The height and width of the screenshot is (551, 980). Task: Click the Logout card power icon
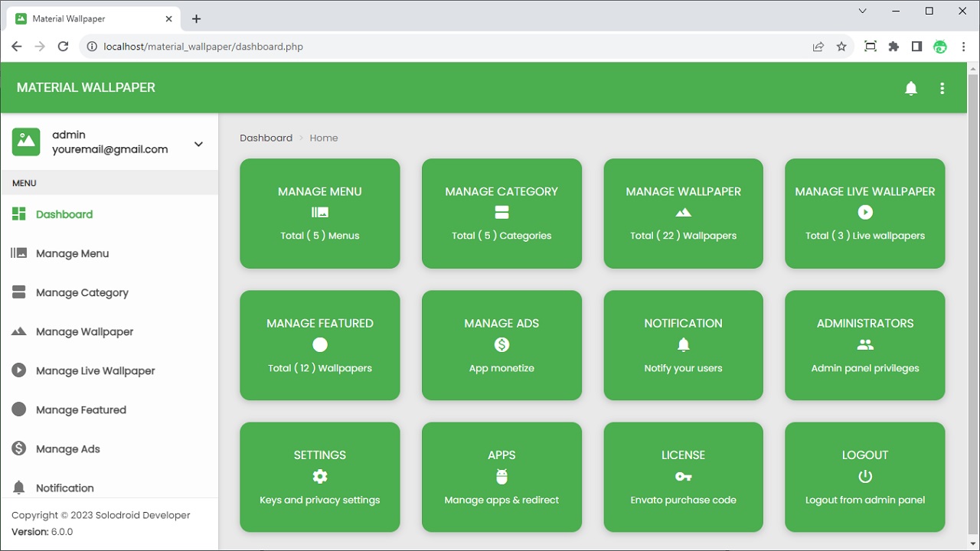coord(865,476)
